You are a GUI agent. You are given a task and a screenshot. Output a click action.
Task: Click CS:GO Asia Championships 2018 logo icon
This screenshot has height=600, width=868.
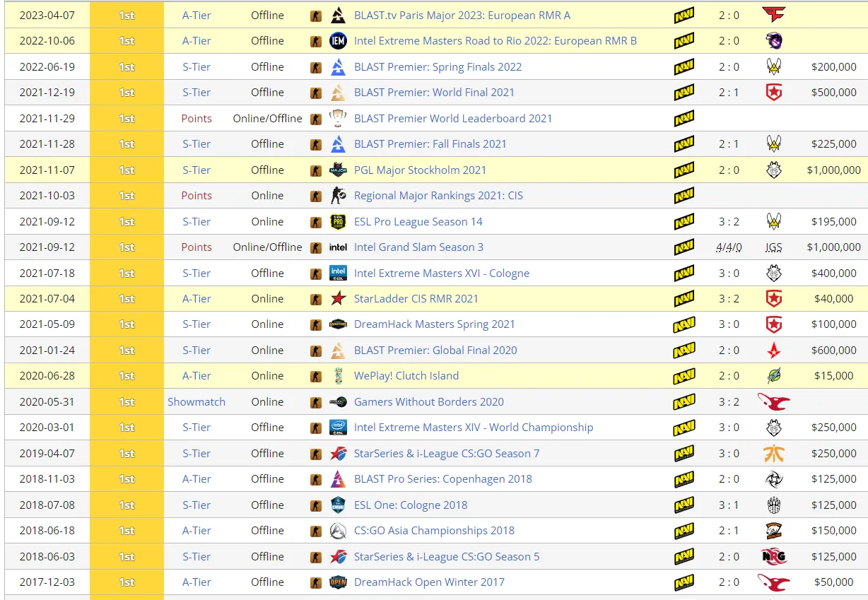click(338, 531)
